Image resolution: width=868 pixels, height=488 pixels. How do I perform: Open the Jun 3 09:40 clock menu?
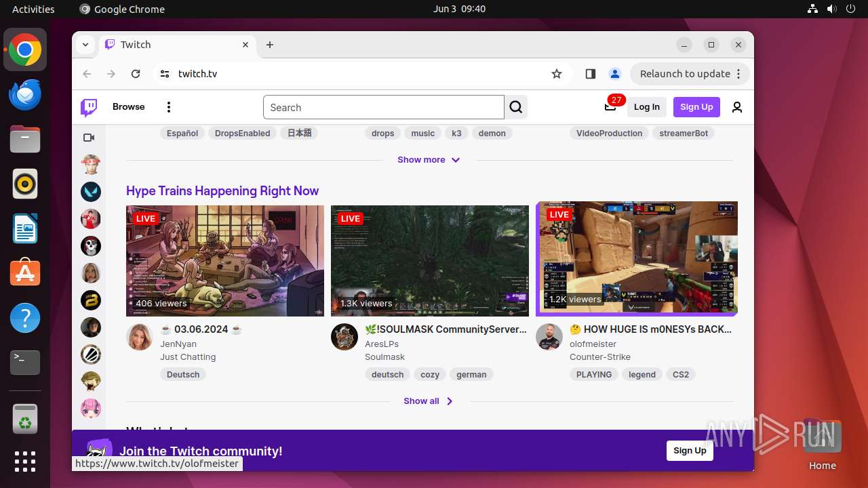[x=459, y=9]
